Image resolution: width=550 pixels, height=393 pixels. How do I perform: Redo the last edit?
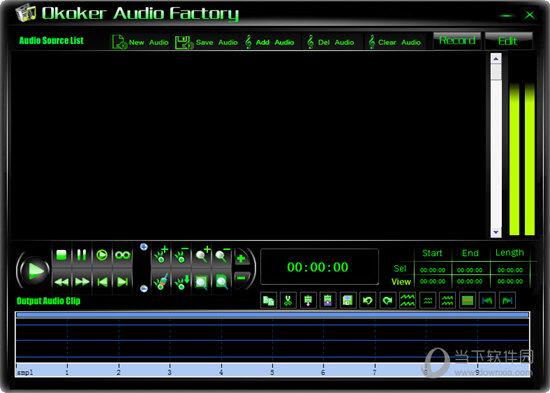[387, 301]
